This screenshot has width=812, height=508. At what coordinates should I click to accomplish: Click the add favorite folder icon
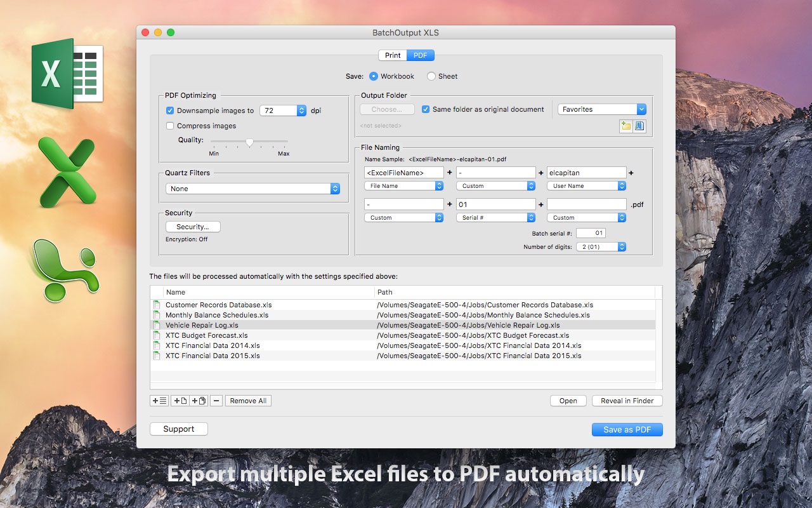click(x=626, y=126)
